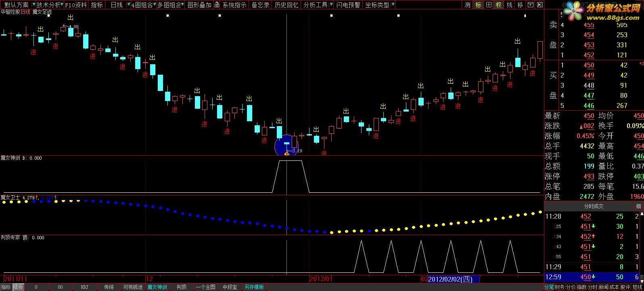Click the 指标 toolbar button
644x291 pixels.
(97, 5)
